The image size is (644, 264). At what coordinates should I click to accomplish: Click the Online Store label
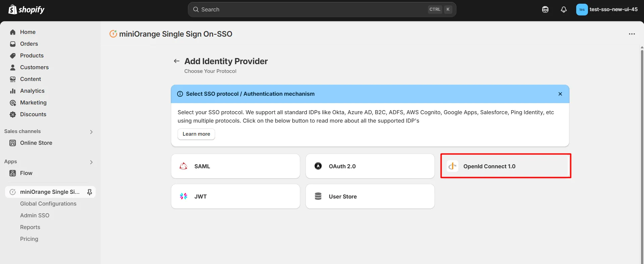coord(36,143)
